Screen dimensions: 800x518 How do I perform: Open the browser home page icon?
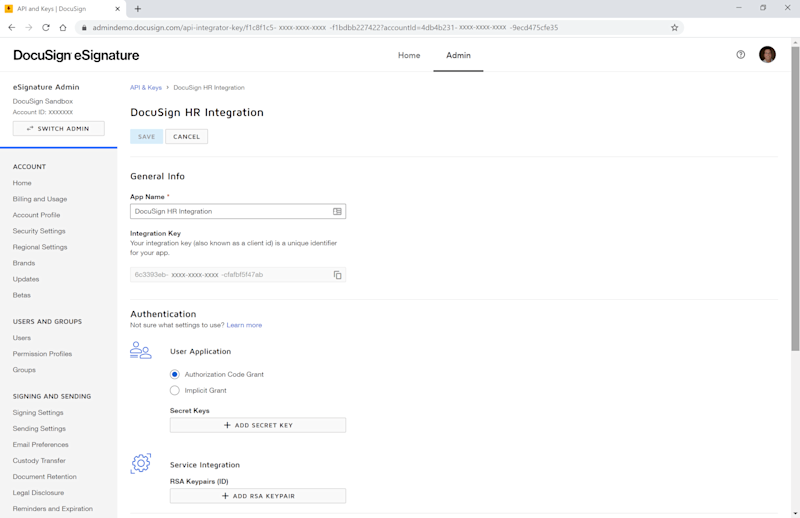coord(63,28)
